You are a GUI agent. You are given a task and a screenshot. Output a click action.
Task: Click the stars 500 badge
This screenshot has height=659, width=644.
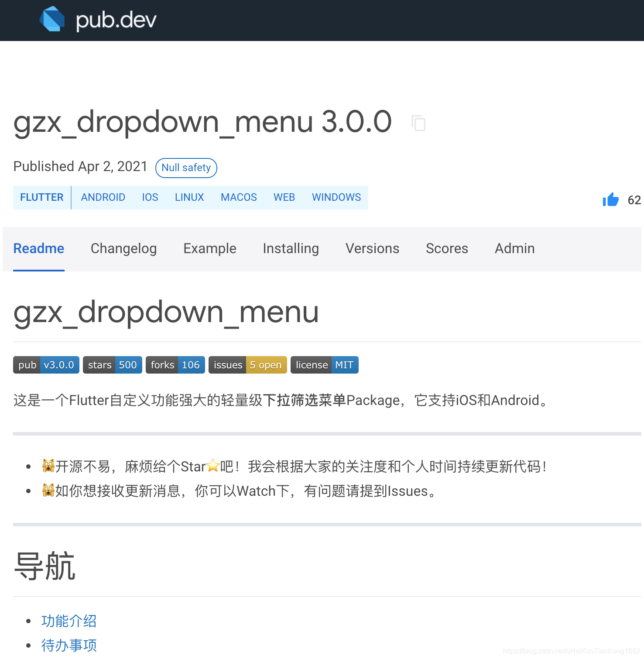point(113,365)
